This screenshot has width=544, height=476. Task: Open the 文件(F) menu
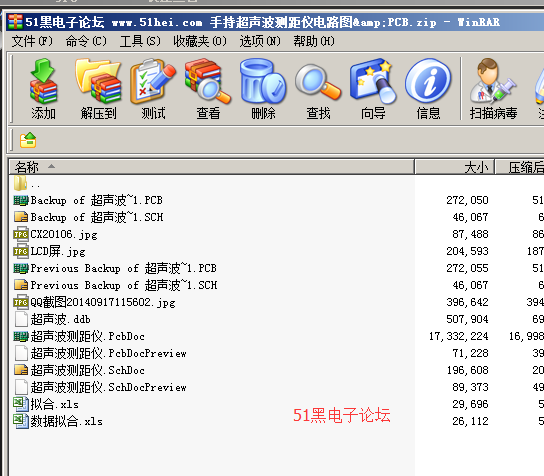click(32, 41)
